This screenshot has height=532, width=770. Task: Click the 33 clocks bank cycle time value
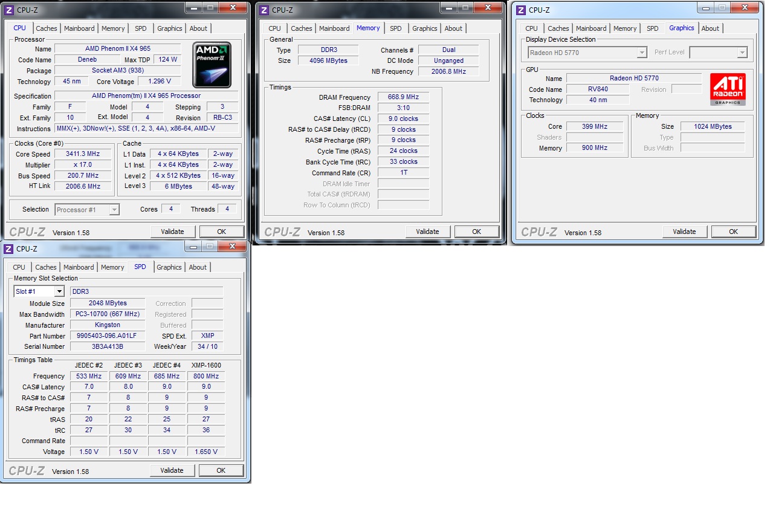coord(404,161)
